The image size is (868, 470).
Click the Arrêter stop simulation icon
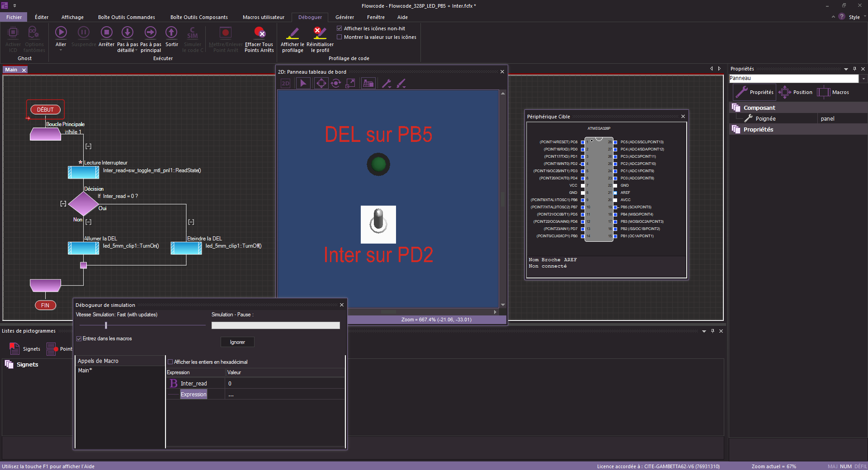[x=106, y=33]
